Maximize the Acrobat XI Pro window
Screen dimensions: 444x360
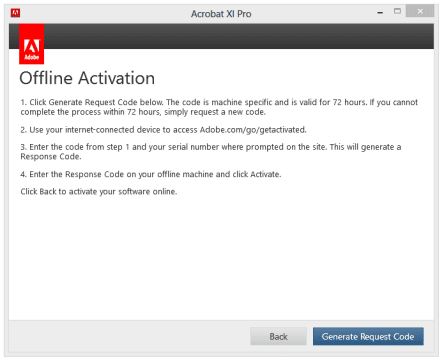397,12
